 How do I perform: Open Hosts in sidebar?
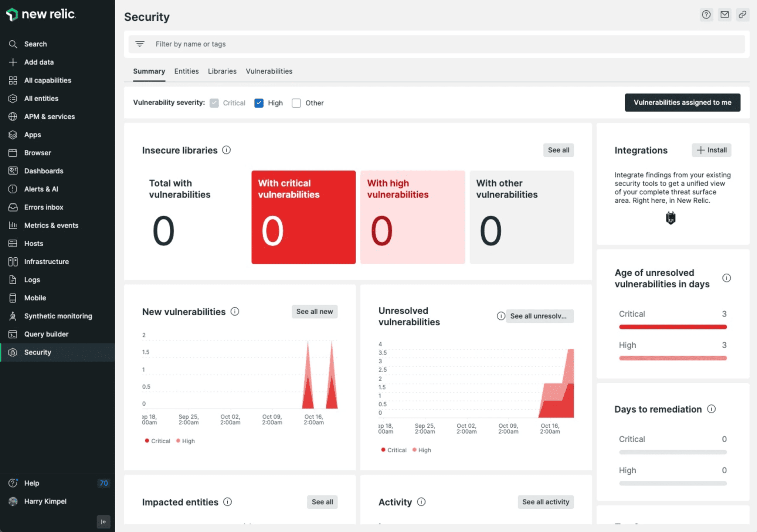(x=34, y=243)
